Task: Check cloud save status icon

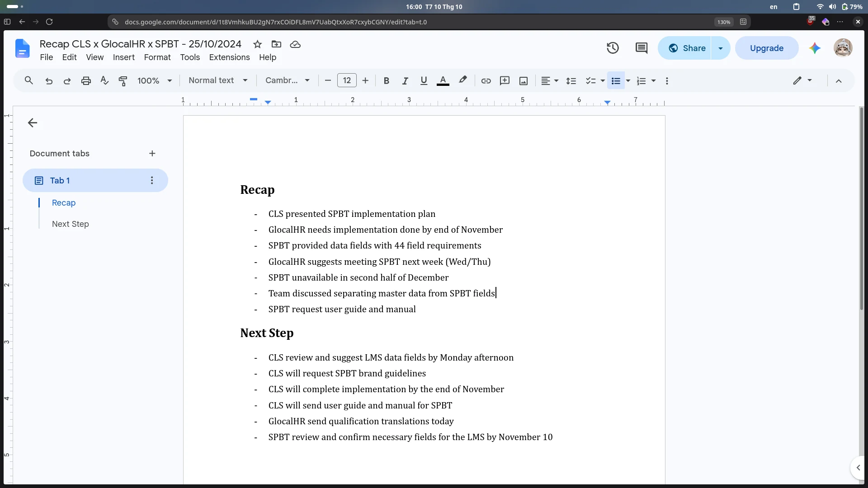Action: click(x=295, y=44)
